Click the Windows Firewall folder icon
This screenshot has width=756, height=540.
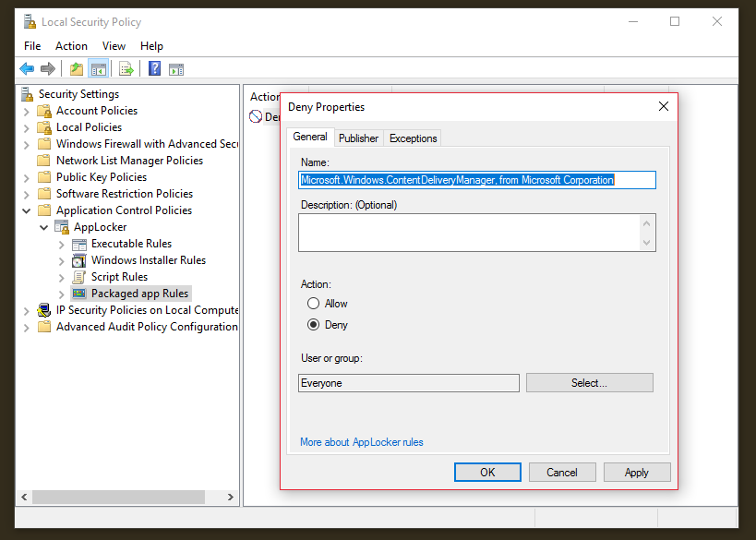pyautogui.click(x=44, y=144)
